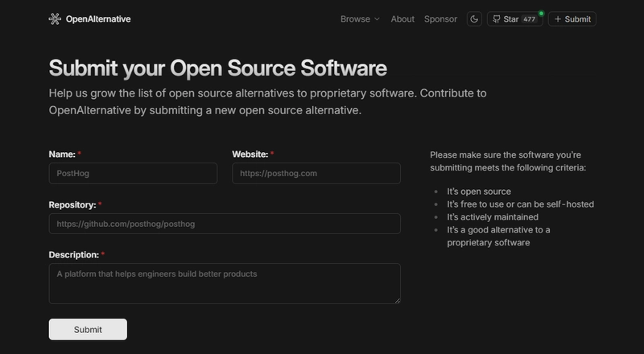Open the About page
The height and width of the screenshot is (354, 644).
point(402,19)
